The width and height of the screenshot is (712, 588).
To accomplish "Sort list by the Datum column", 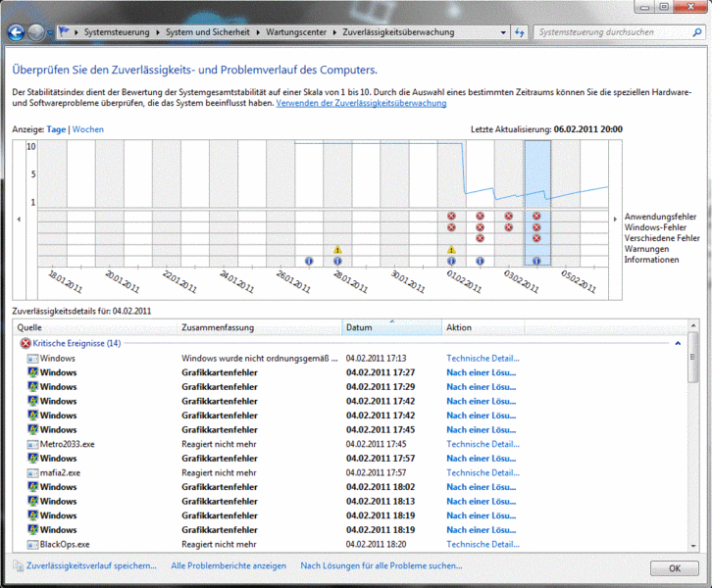I will 392,327.
